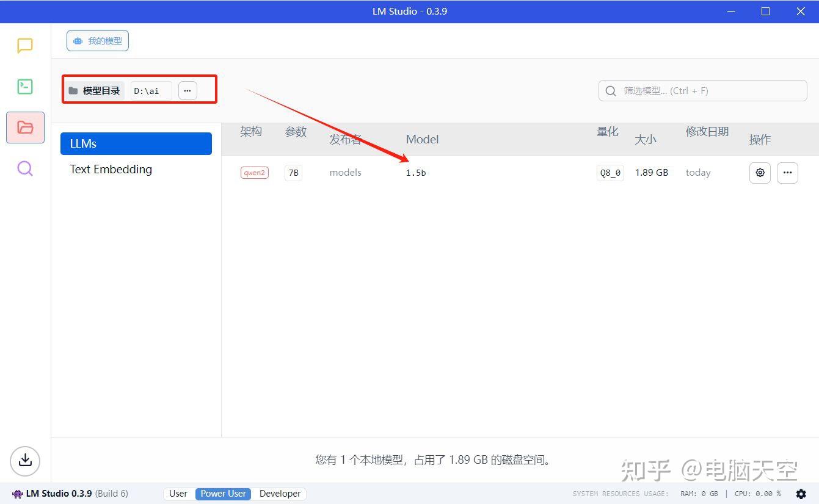Screen dimensions: 819x504
Task: Open more actions ellipsis for 1.5b model
Action: click(x=787, y=173)
